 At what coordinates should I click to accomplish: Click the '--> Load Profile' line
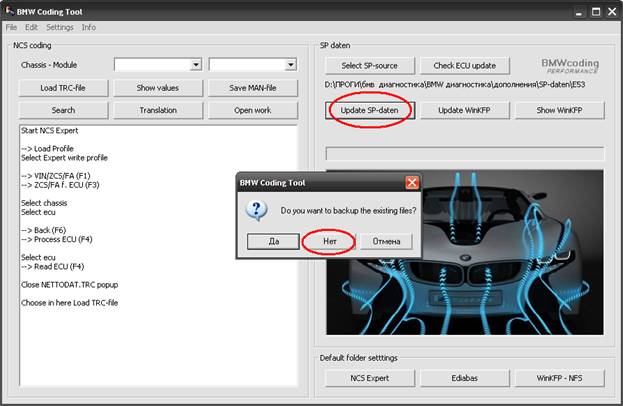(x=47, y=149)
